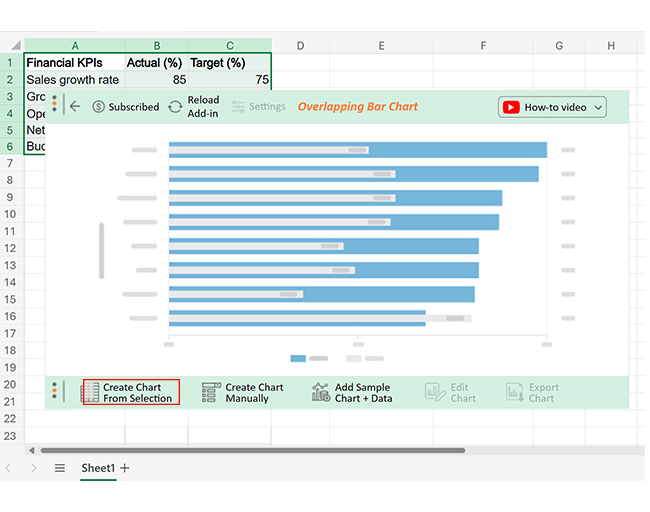Click the Edit Chart label
The width and height of the screenshot is (650, 512).
(x=463, y=393)
